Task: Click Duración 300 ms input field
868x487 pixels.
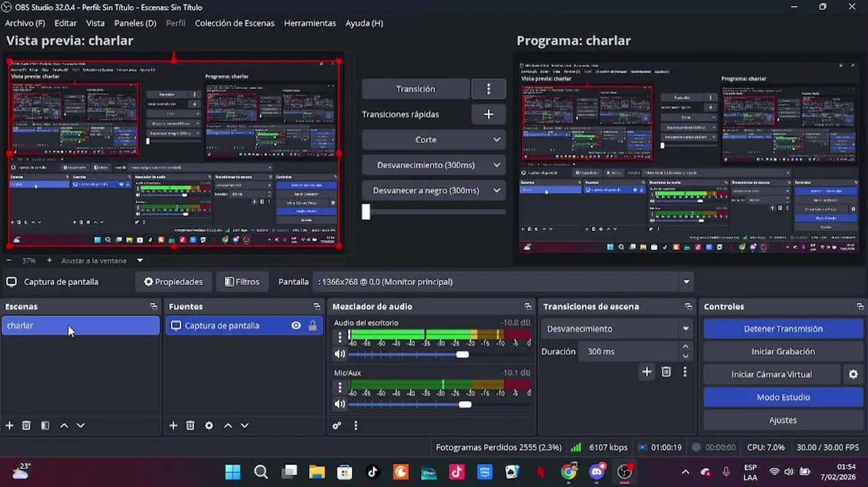Action: point(629,352)
